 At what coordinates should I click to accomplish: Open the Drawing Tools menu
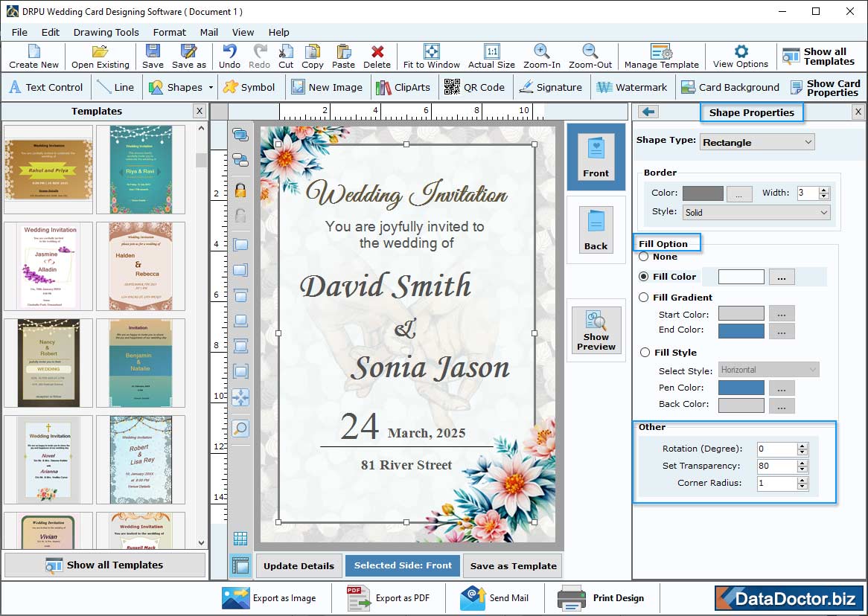[106, 32]
